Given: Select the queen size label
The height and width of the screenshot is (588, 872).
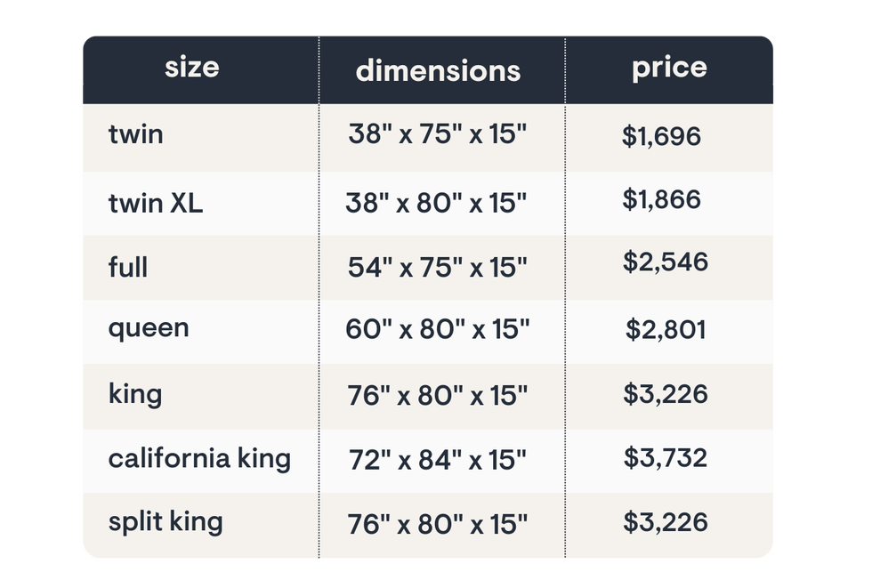Looking at the screenshot, I should tap(149, 329).
